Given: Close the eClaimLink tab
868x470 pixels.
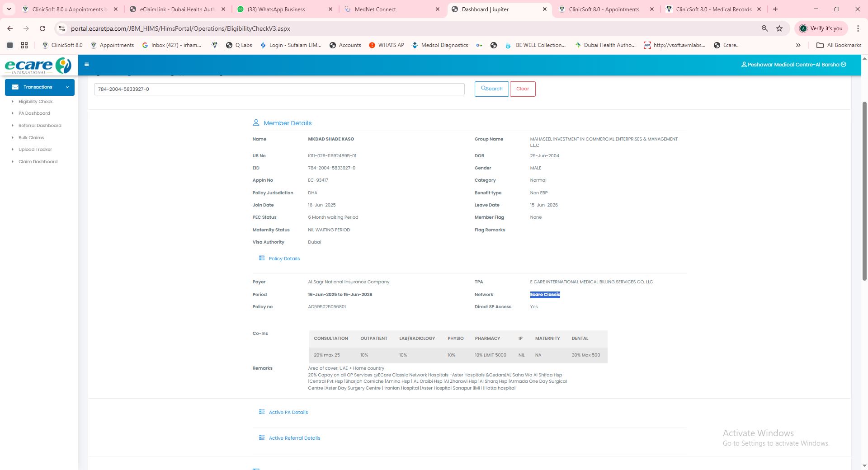Looking at the screenshot, I should tap(223, 9).
